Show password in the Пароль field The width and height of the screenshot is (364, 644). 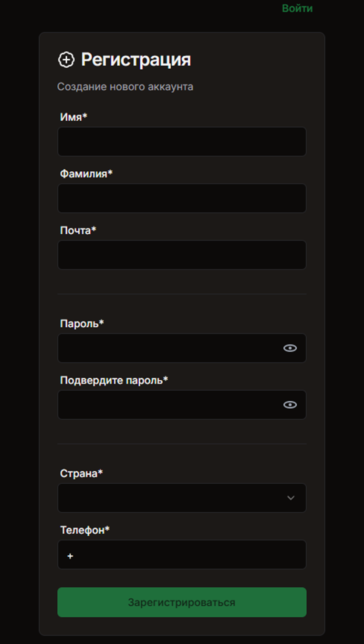coord(290,348)
